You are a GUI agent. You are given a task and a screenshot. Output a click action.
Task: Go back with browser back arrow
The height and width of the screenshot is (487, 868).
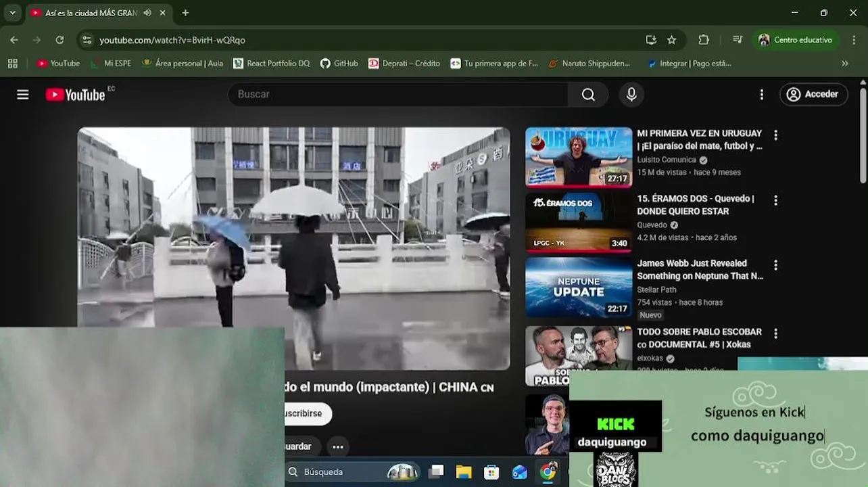[14, 40]
